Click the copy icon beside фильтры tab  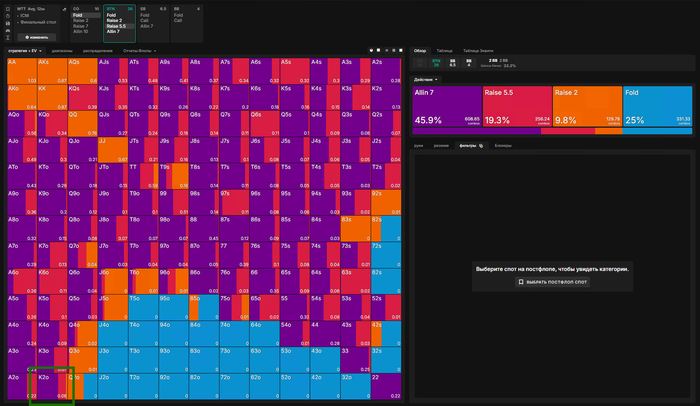pyautogui.click(x=481, y=146)
